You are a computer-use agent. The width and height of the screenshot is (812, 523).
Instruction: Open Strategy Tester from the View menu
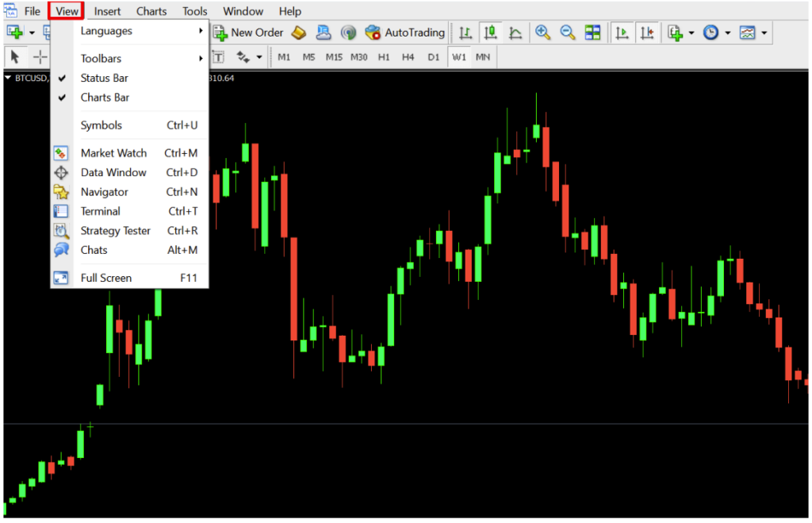[x=129, y=231]
